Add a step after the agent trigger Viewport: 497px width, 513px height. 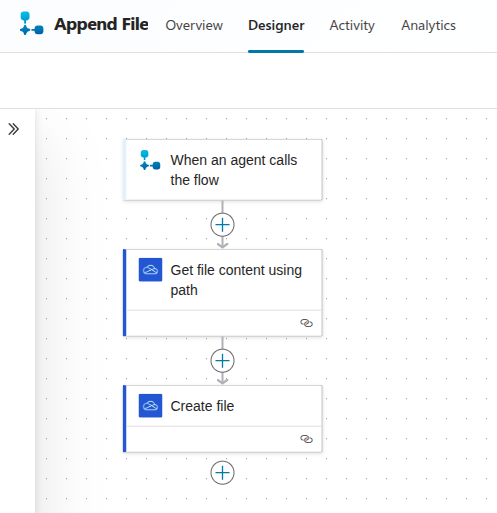tap(222, 225)
